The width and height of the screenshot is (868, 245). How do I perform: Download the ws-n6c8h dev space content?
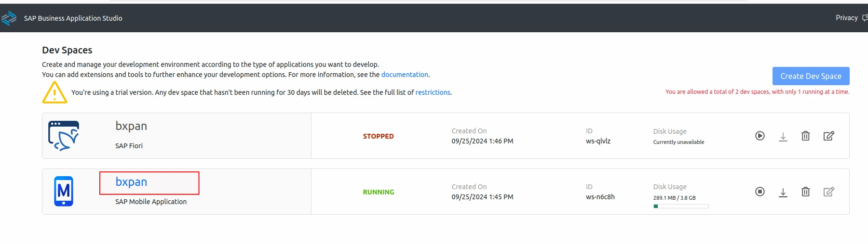[783, 192]
